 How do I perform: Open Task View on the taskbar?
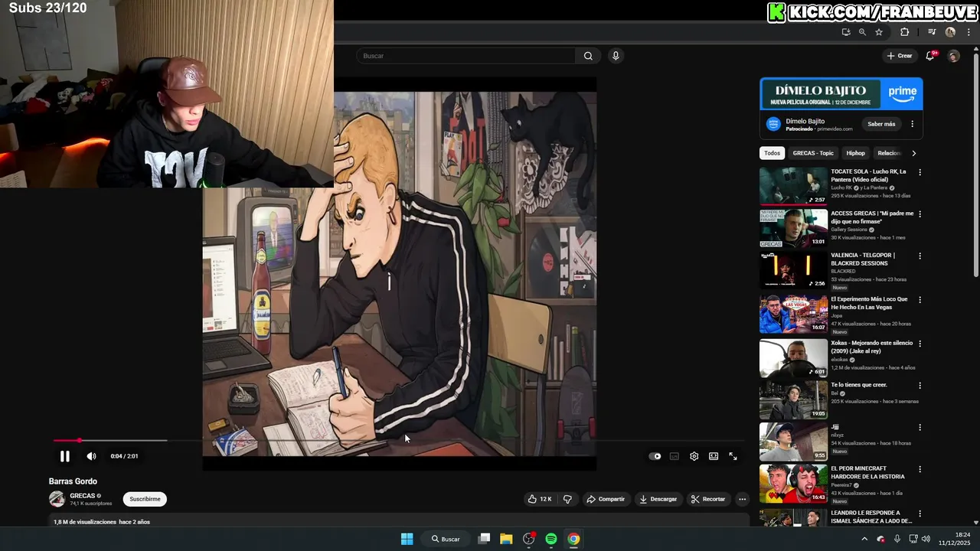[484, 539]
